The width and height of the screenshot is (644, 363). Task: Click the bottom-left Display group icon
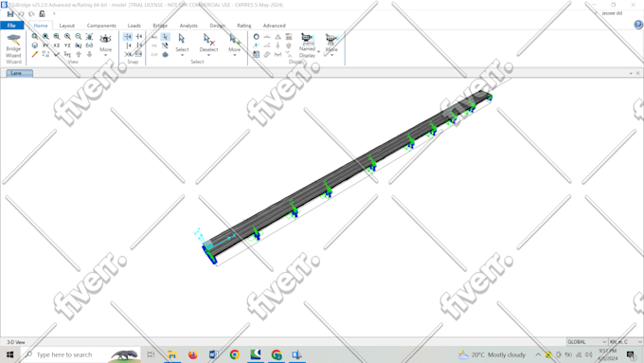[257, 54]
